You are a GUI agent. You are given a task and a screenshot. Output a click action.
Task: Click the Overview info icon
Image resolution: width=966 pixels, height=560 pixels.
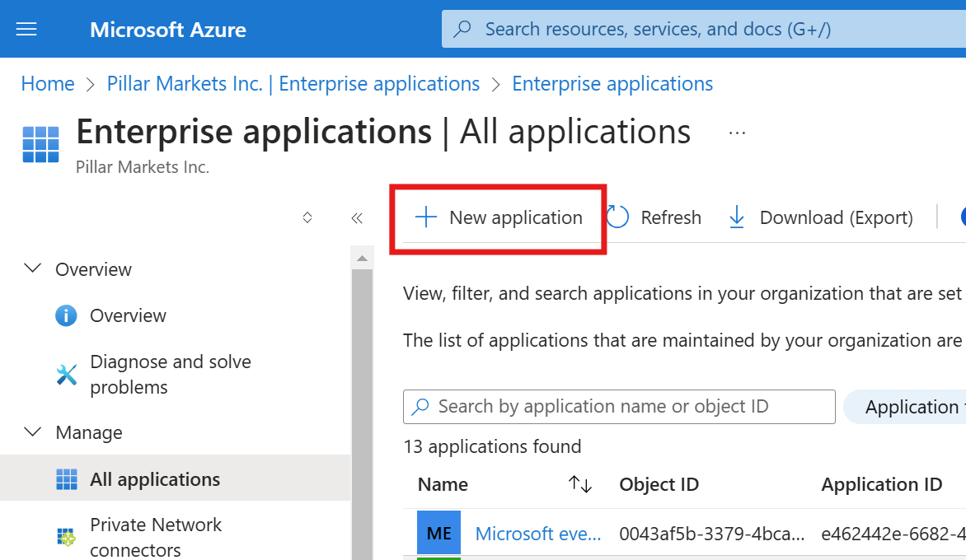point(65,315)
